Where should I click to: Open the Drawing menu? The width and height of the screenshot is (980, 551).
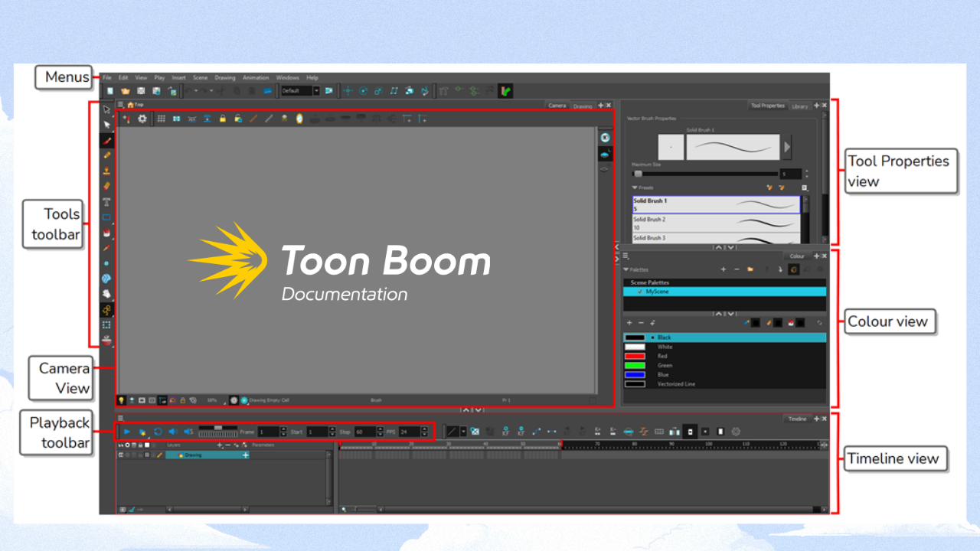click(225, 77)
